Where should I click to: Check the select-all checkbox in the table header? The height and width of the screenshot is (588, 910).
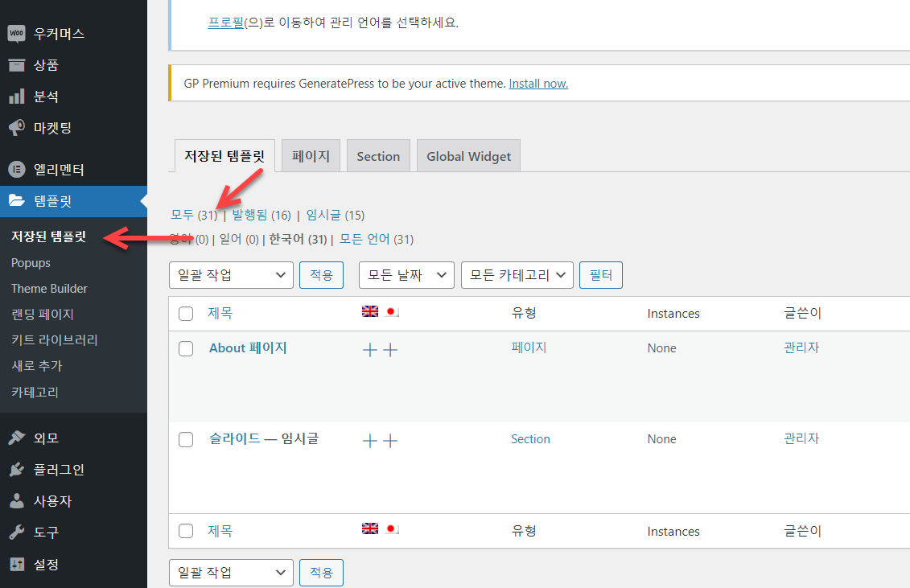(186, 313)
